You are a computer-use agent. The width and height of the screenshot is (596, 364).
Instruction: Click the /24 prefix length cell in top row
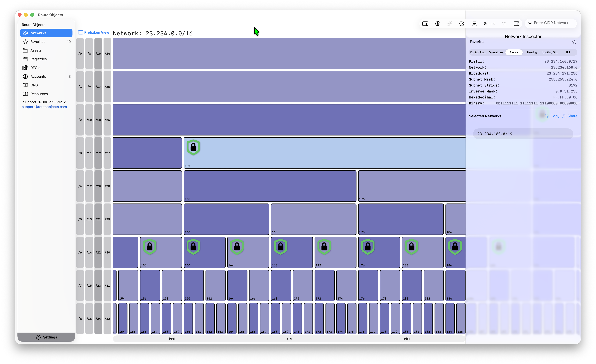coord(107,53)
